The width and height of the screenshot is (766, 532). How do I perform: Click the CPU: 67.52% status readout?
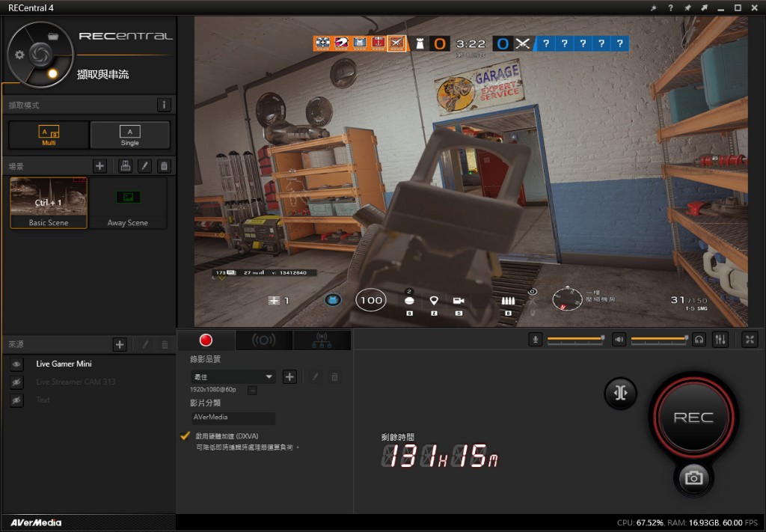(640, 523)
